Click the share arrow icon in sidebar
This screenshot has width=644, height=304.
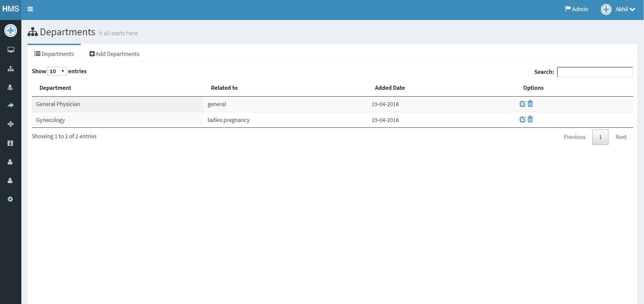pyautogui.click(x=11, y=105)
